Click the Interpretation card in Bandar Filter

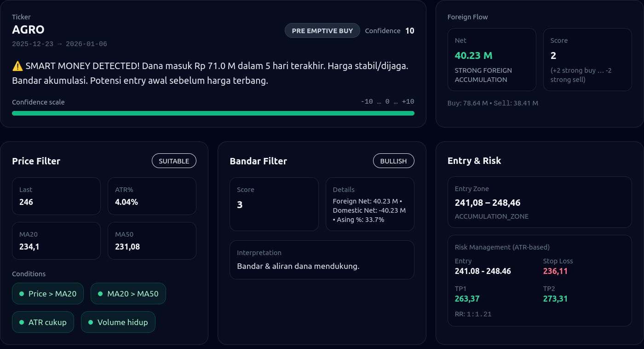click(x=322, y=260)
